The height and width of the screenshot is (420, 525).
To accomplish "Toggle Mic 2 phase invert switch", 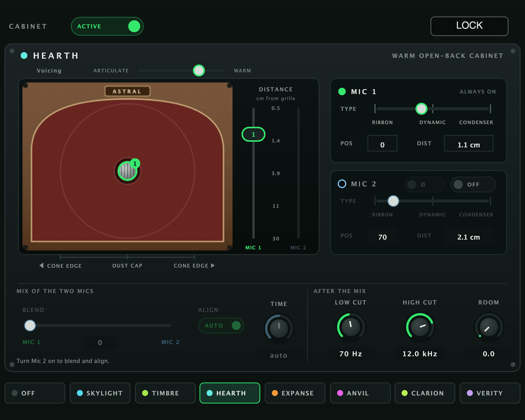I will [x=424, y=184].
